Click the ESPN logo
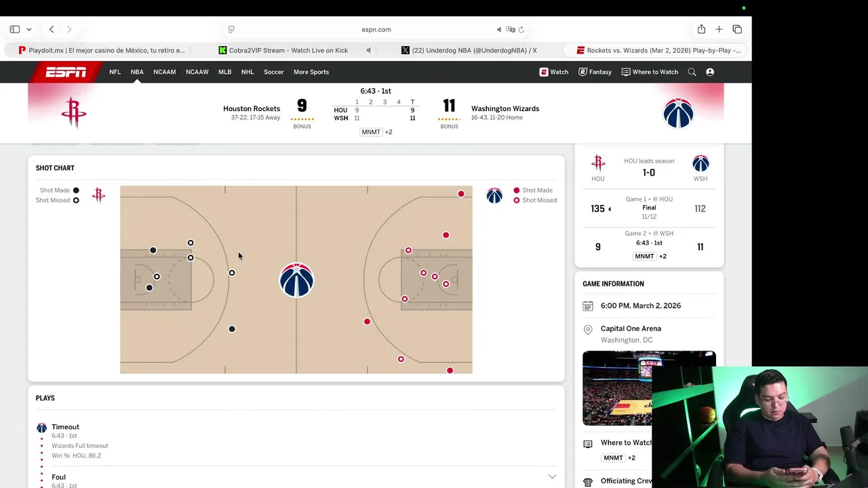This screenshot has height=488, width=868. tap(66, 72)
